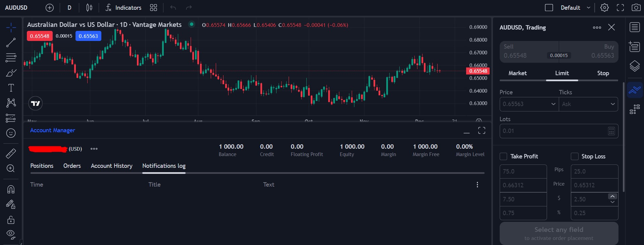
Task: Toggle hide all drawings eye icon
Action: pyautogui.click(x=11, y=234)
